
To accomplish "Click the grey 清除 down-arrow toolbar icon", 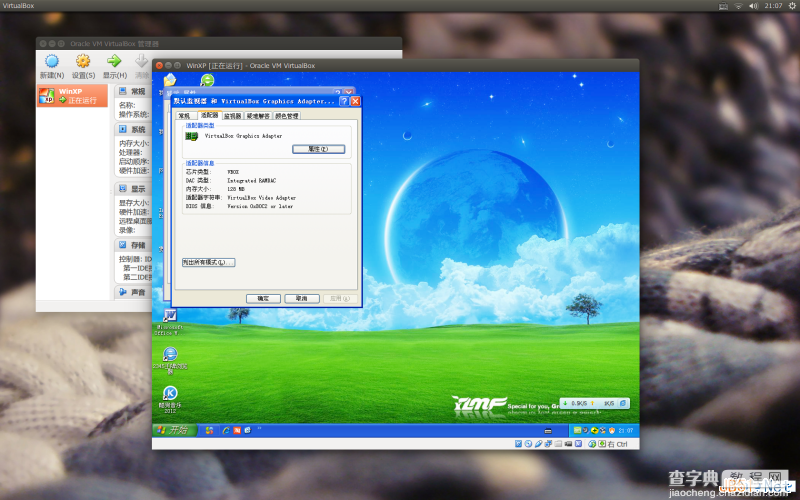I will click(141, 61).
